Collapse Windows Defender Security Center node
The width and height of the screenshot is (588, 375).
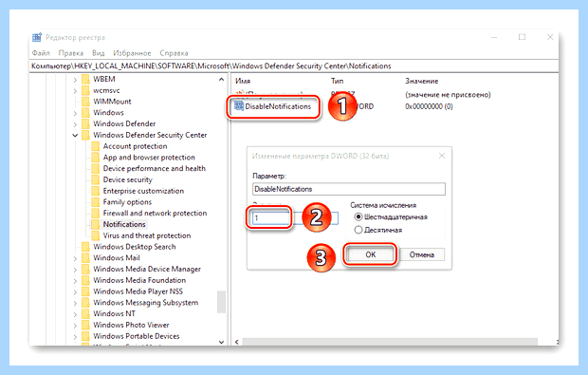point(75,135)
